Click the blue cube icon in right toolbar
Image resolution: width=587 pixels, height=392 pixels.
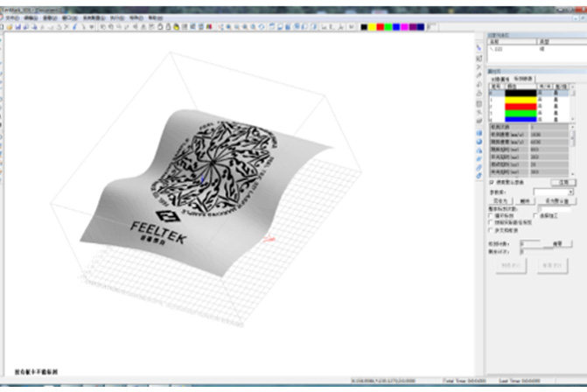[479, 133]
